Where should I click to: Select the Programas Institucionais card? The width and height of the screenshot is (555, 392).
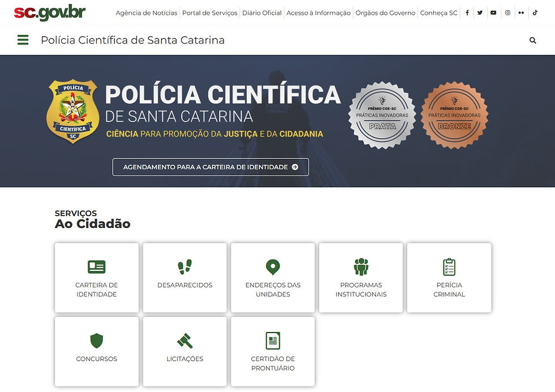pos(361,277)
